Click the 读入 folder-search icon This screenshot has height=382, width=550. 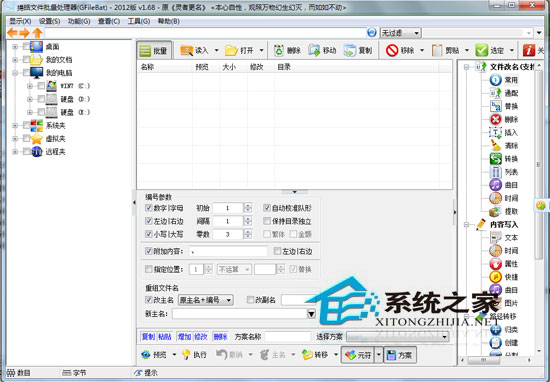(x=186, y=51)
